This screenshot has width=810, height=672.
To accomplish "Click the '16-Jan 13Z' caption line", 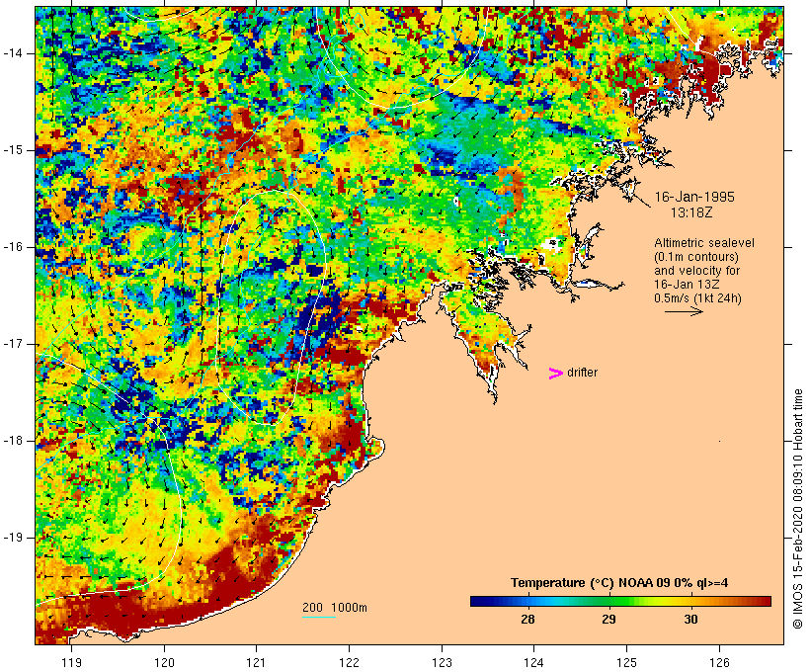I will coord(687,285).
